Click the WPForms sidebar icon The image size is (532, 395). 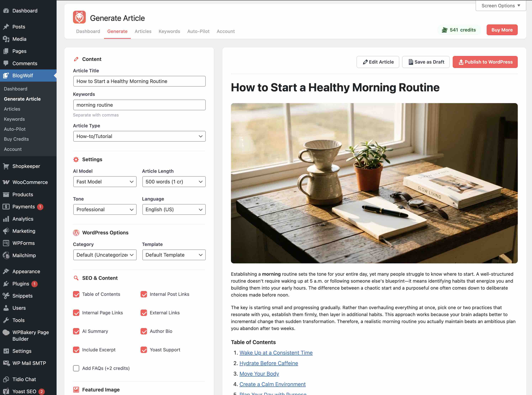[6, 243]
